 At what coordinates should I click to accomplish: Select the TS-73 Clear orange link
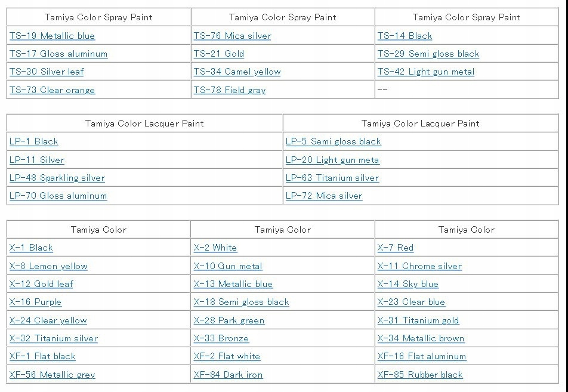pos(52,90)
